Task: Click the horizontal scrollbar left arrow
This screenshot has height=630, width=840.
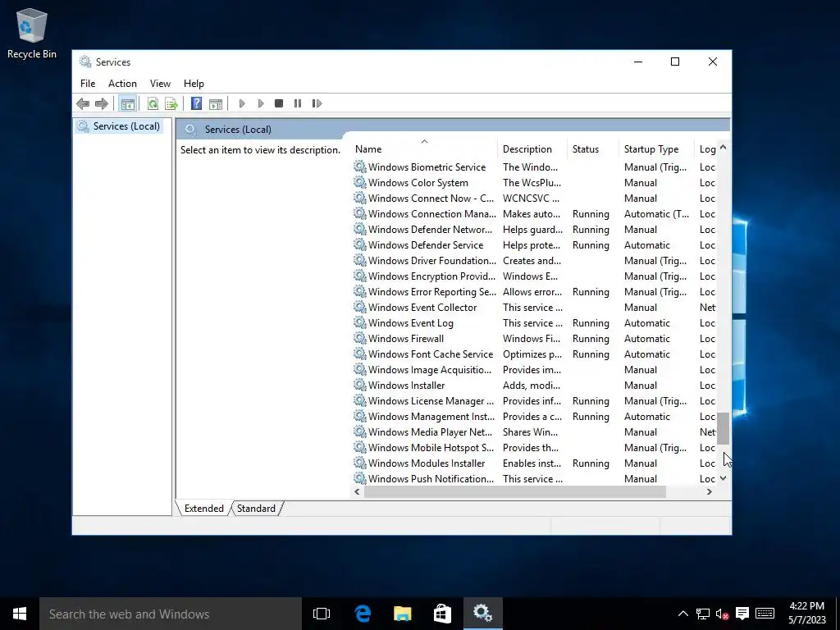Action: [358, 492]
